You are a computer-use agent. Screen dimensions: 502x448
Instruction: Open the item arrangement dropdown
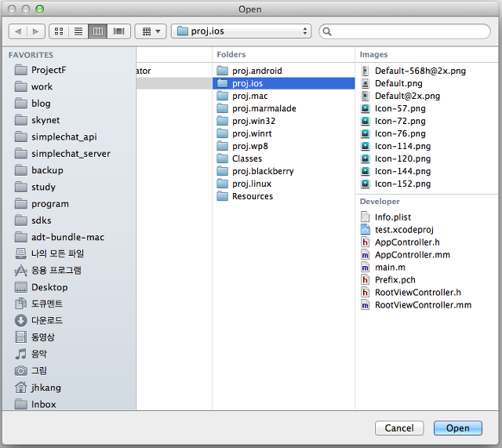coord(151,31)
